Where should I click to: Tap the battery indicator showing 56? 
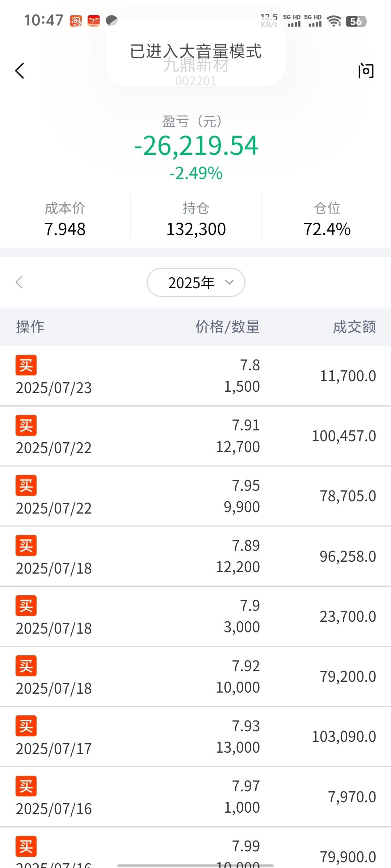356,21
